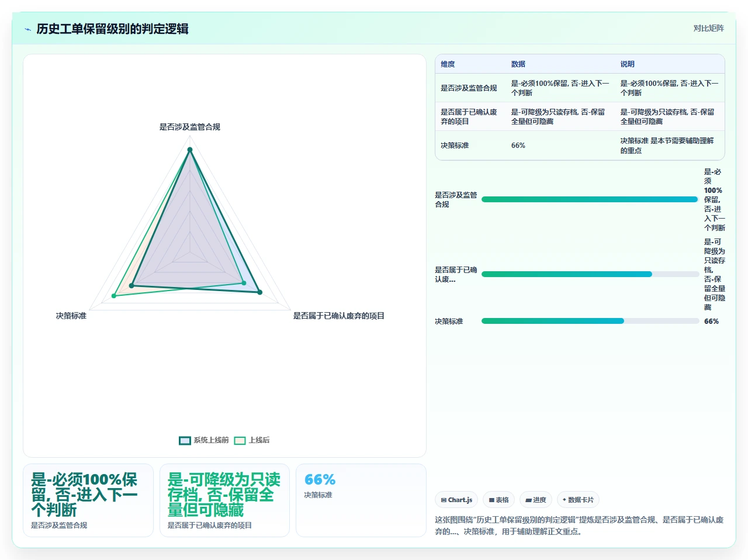The image size is (748, 560).
Task: Click the 决策标准 progress bar
Action: tap(590, 321)
